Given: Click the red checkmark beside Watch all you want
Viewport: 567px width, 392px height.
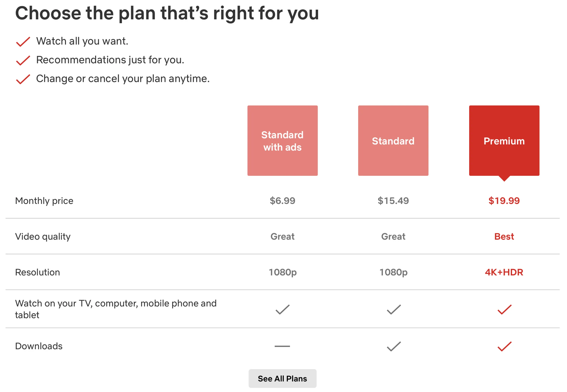Looking at the screenshot, I should coord(23,42).
